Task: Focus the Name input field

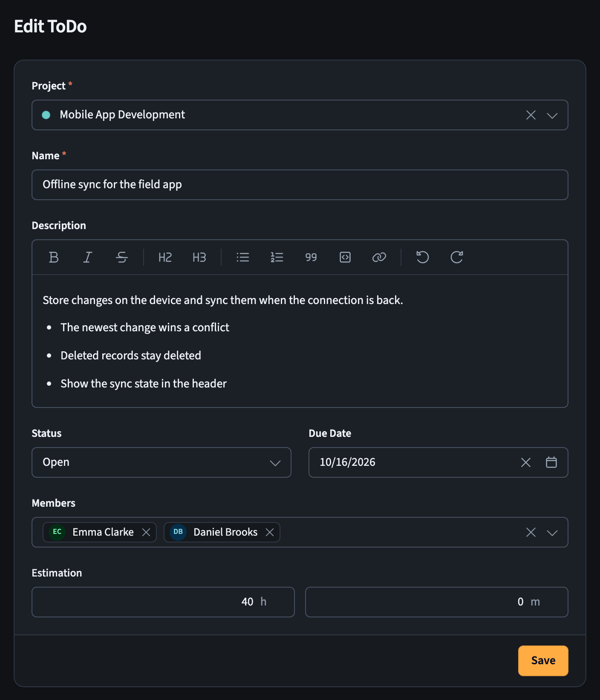Action: coord(300,185)
